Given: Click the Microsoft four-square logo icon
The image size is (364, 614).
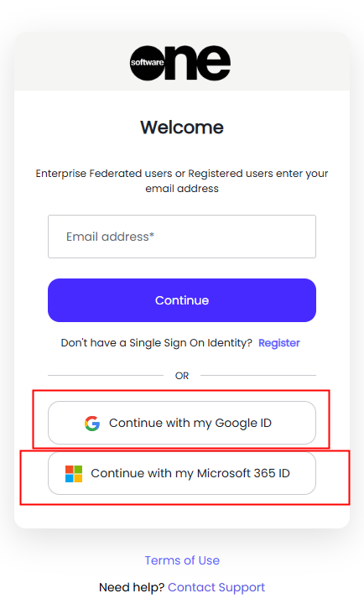Looking at the screenshot, I should pos(74,473).
